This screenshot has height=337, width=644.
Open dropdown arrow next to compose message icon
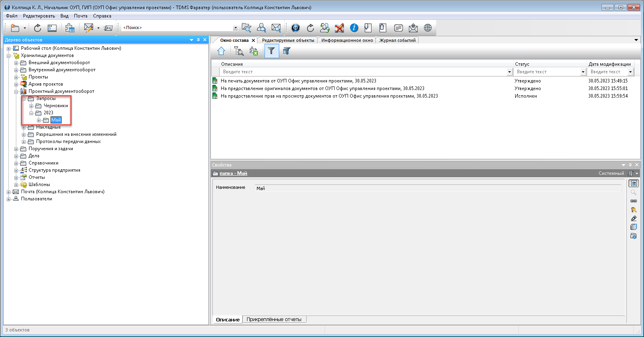click(98, 28)
